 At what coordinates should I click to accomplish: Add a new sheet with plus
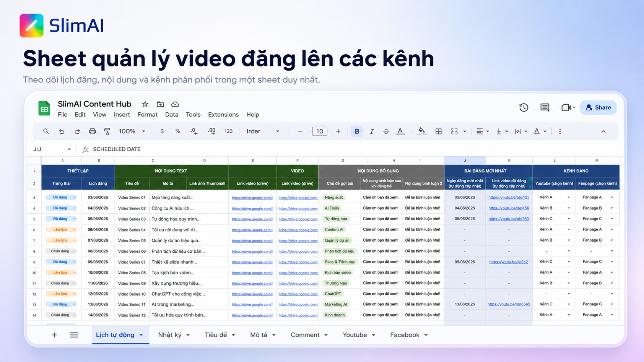click(54, 335)
